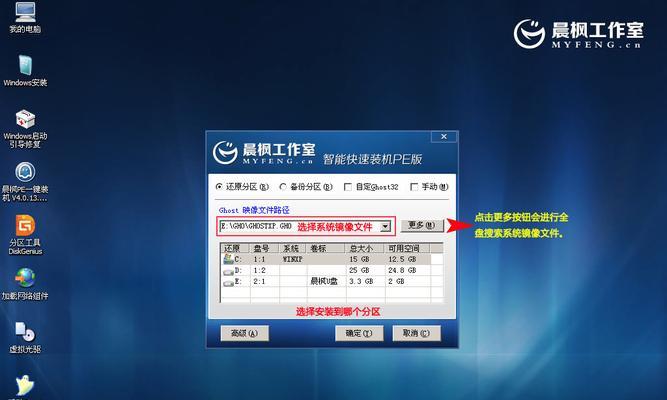The height and width of the screenshot is (400, 667).
Task: Select the 备份分区 radio button
Action: (x=283, y=187)
